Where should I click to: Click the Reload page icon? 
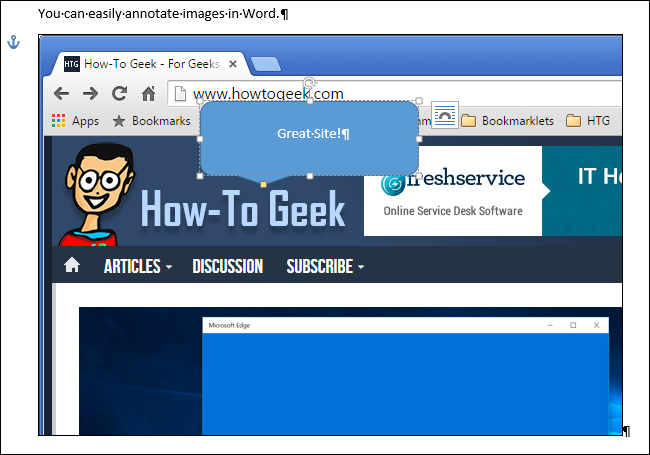pyautogui.click(x=119, y=94)
